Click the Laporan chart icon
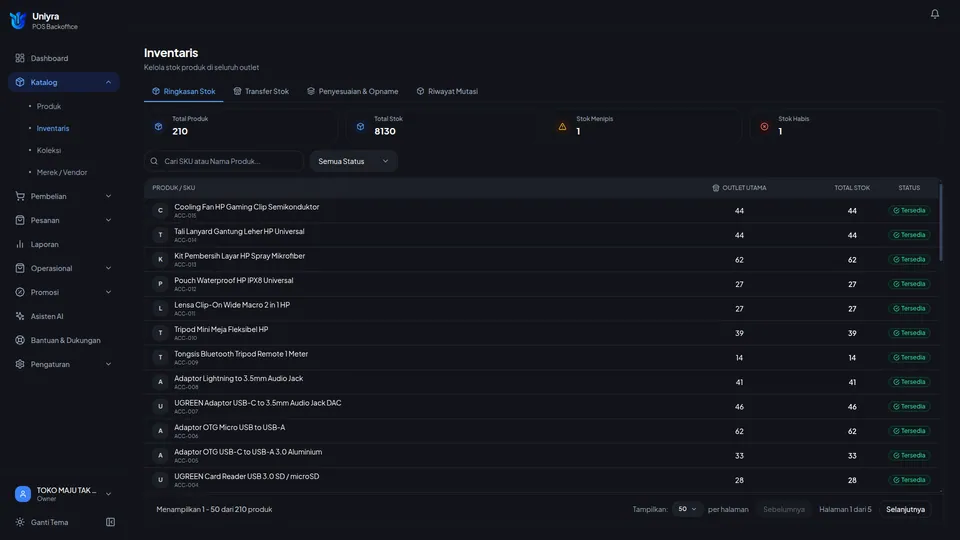960x540 pixels. pyautogui.click(x=20, y=244)
